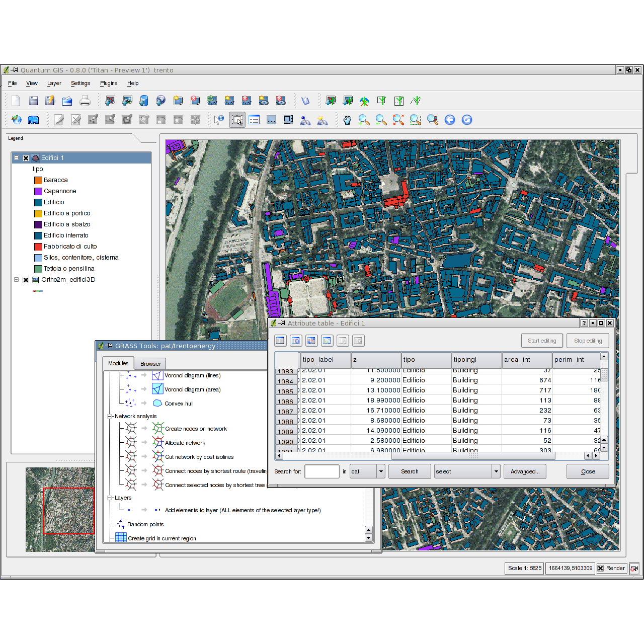Screen dimensions: 644x644
Task: Select the Zoom In tool
Action: pos(364,120)
